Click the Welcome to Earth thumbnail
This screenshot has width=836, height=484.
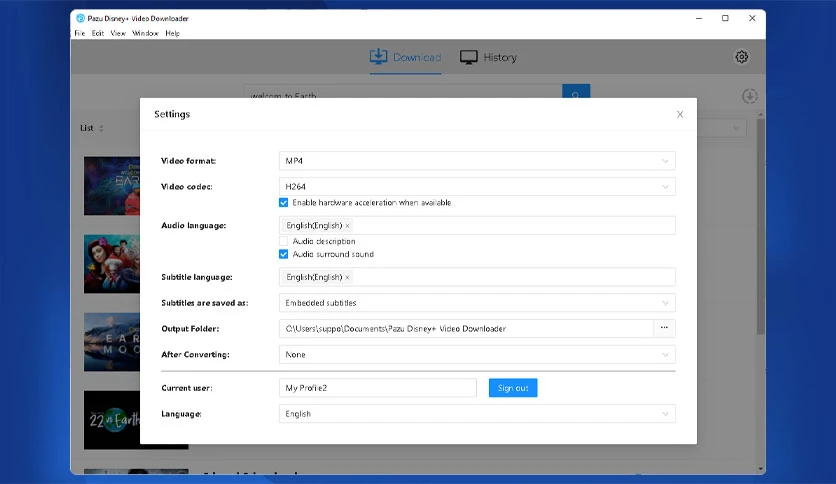(112, 186)
